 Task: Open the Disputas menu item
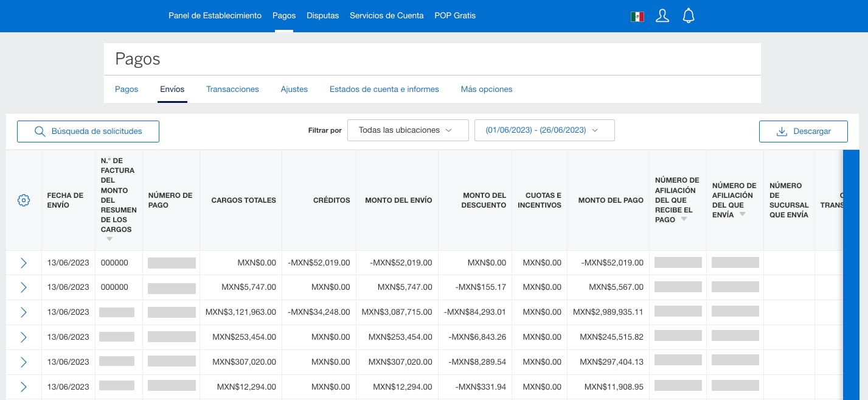coord(322,16)
